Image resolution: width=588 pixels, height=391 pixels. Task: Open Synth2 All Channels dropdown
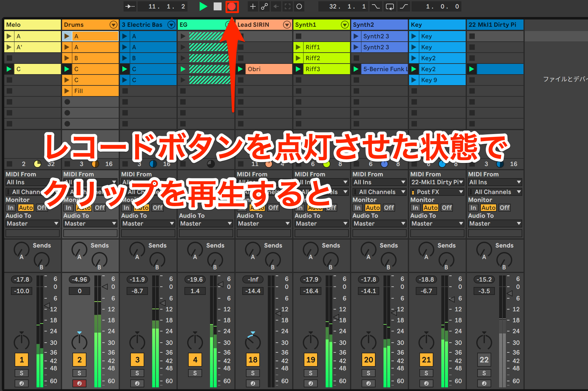[380, 192]
